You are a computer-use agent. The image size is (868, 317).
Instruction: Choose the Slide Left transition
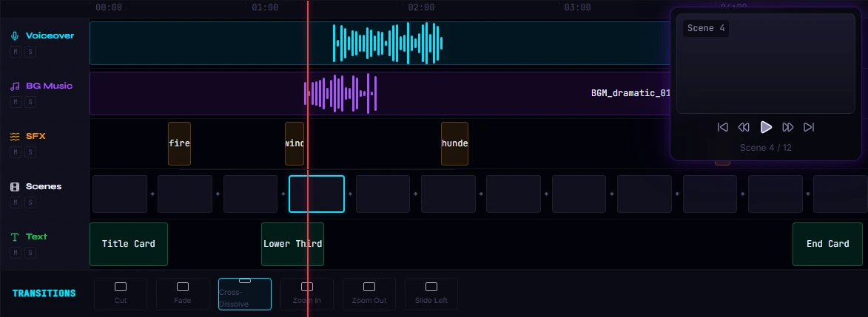click(431, 294)
